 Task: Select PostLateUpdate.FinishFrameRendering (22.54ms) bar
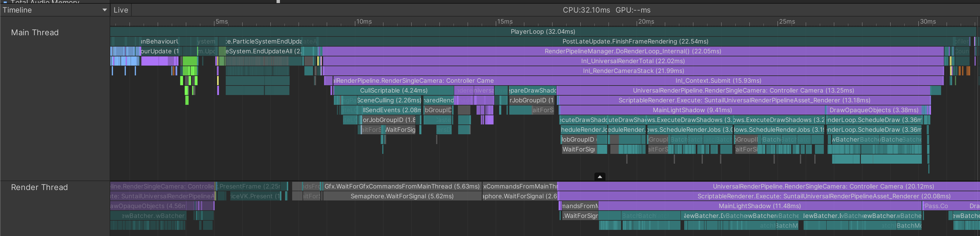(x=635, y=41)
